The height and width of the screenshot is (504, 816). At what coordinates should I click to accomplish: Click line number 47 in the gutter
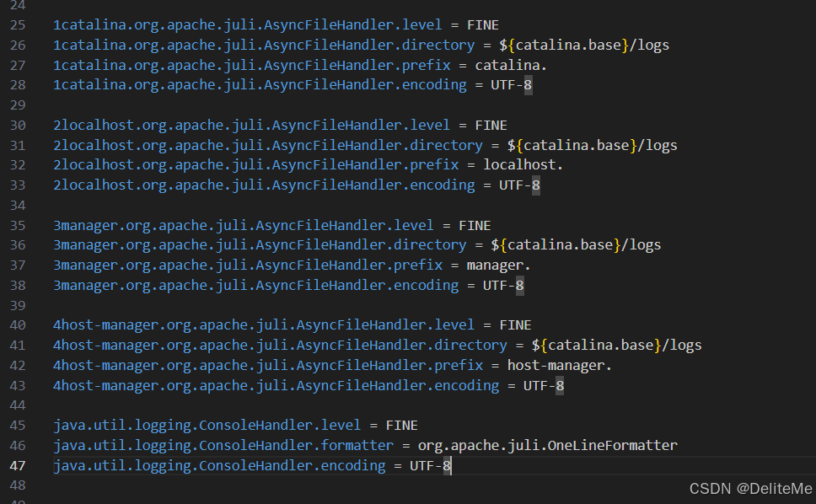coord(18,465)
